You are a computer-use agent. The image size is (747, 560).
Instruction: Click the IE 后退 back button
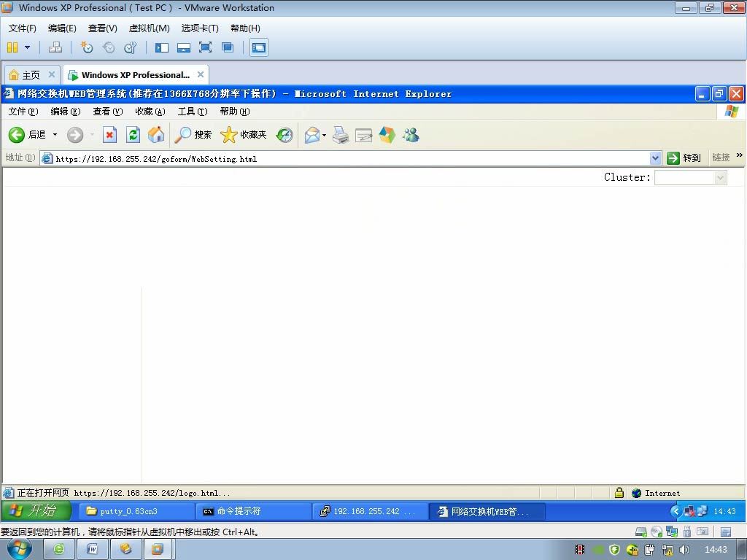27,135
